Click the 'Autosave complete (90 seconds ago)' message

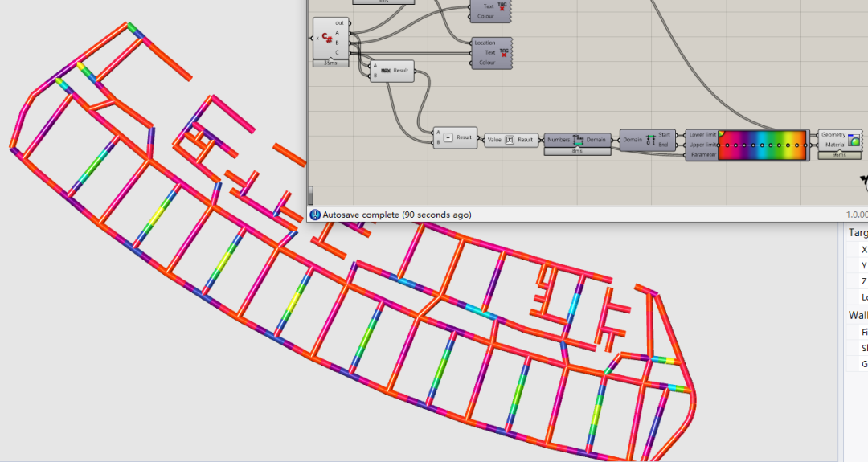pos(397,215)
